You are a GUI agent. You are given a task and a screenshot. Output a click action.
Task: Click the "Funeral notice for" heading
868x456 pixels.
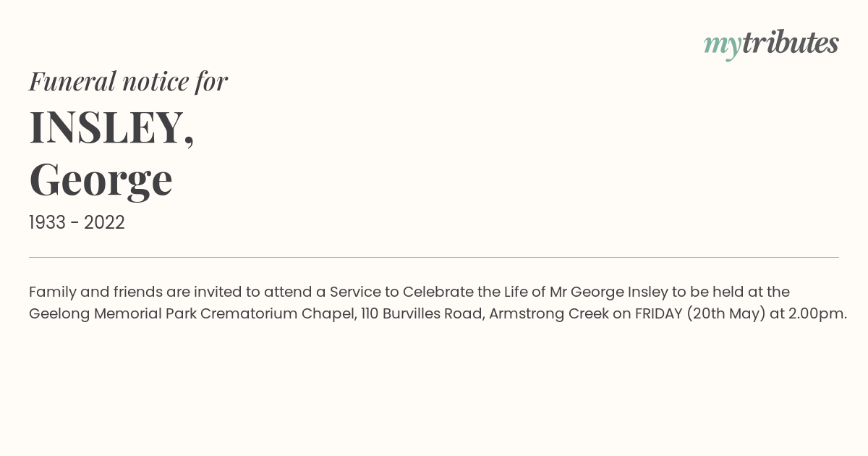point(128,82)
